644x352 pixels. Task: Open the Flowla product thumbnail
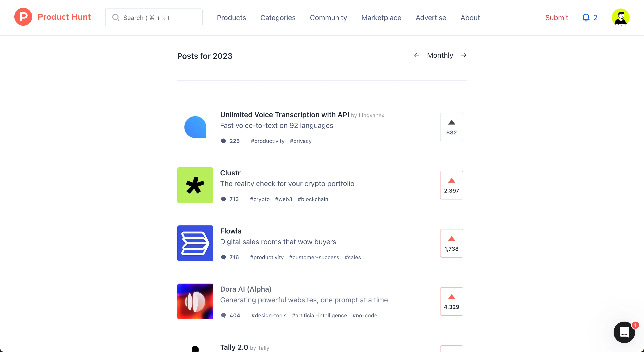click(x=195, y=243)
